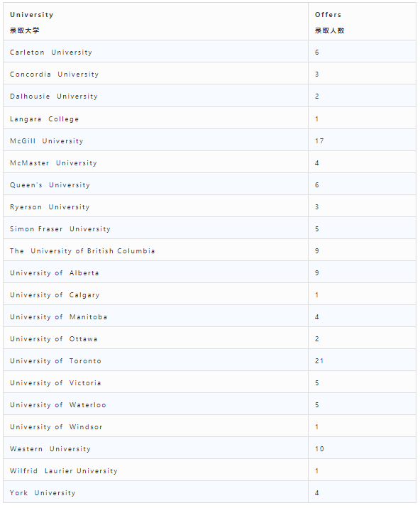420x508 pixels.
Task: Click Simon Fraser University text
Action: pos(60,229)
